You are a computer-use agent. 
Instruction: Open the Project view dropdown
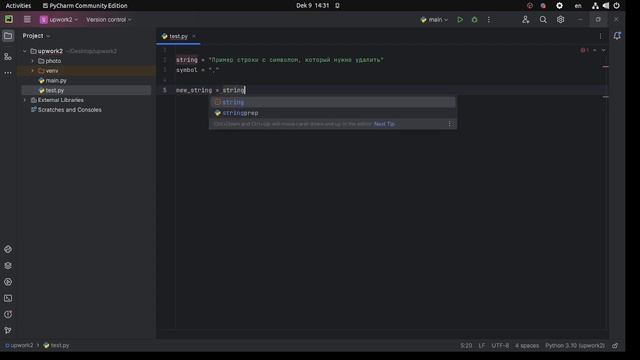(36, 36)
